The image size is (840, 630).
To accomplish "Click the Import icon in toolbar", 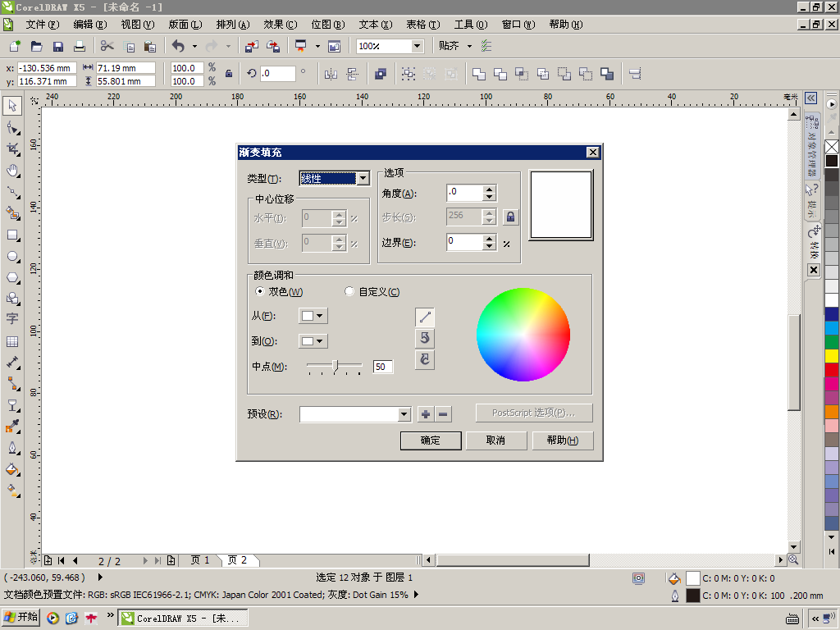I will (251, 46).
